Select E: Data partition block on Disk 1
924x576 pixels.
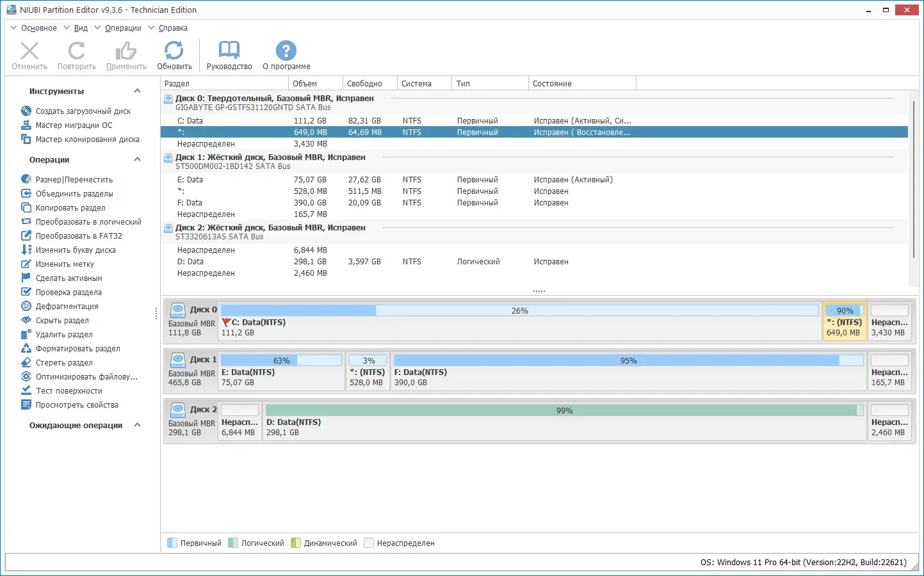(281, 372)
